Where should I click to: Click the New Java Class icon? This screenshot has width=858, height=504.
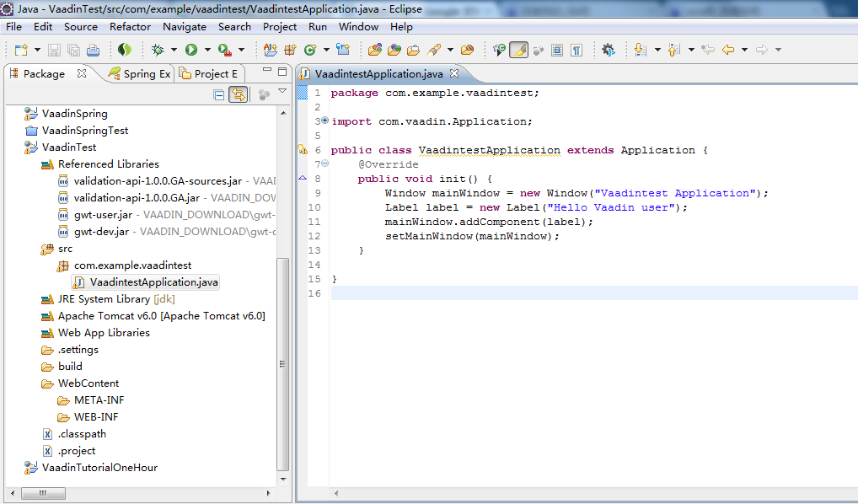click(x=310, y=50)
